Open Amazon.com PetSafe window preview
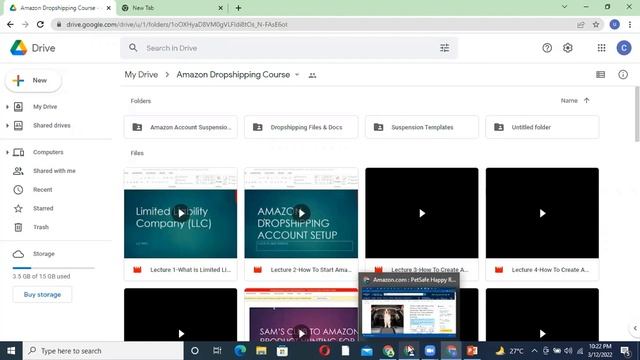The image size is (640, 360). (409, 306)
